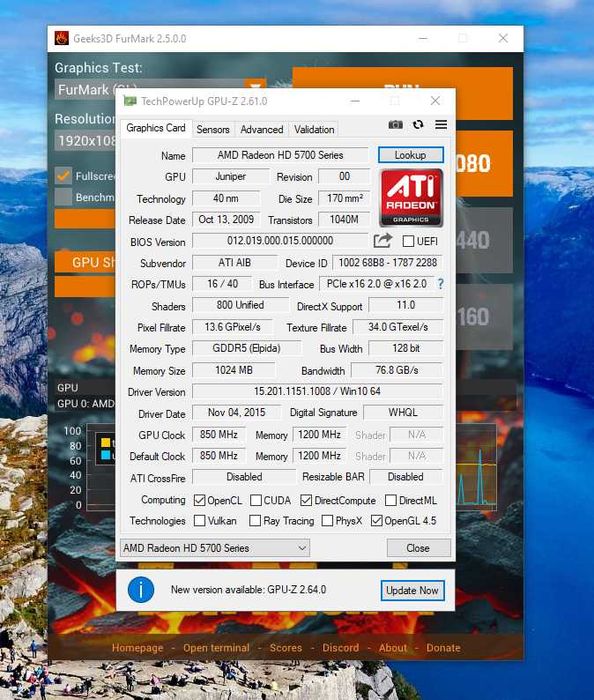Click FurMark Scores link
This screenshot has height=700, width=594.
(x=286, y=648)
